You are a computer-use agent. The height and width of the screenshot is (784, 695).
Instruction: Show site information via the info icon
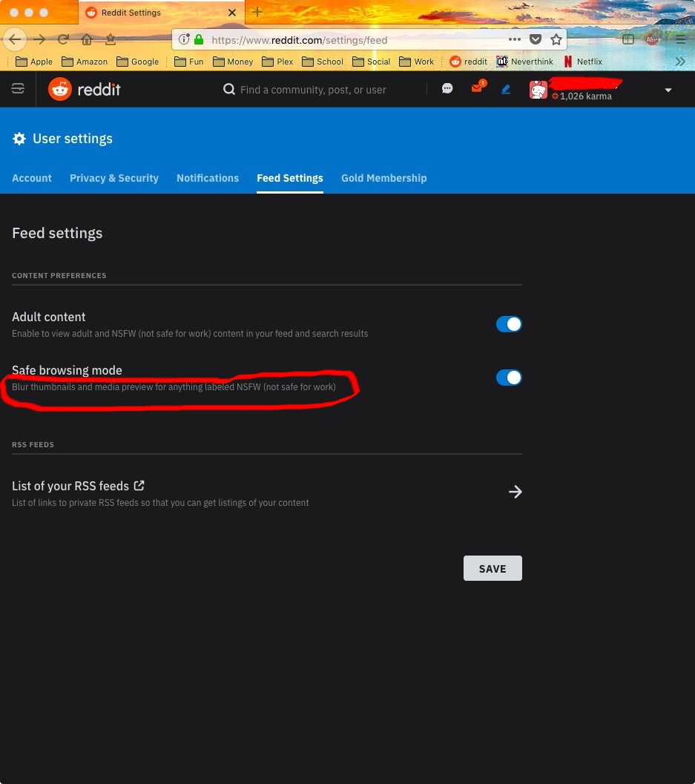coord(183,39)
